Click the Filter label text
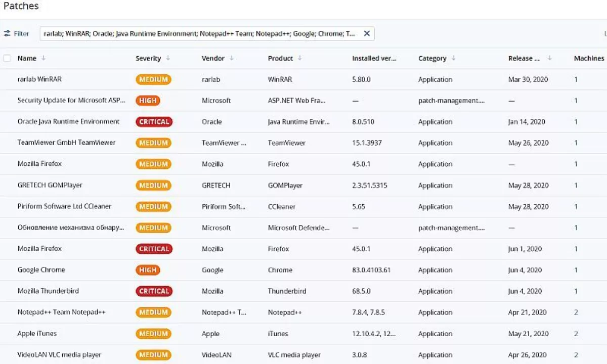 coord(21,33)
